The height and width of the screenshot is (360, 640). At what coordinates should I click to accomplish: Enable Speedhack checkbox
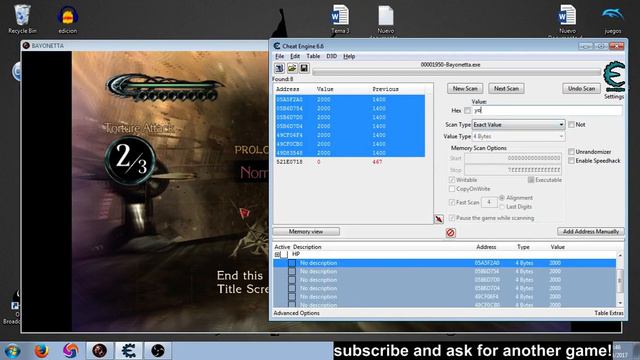click(571, 161)
